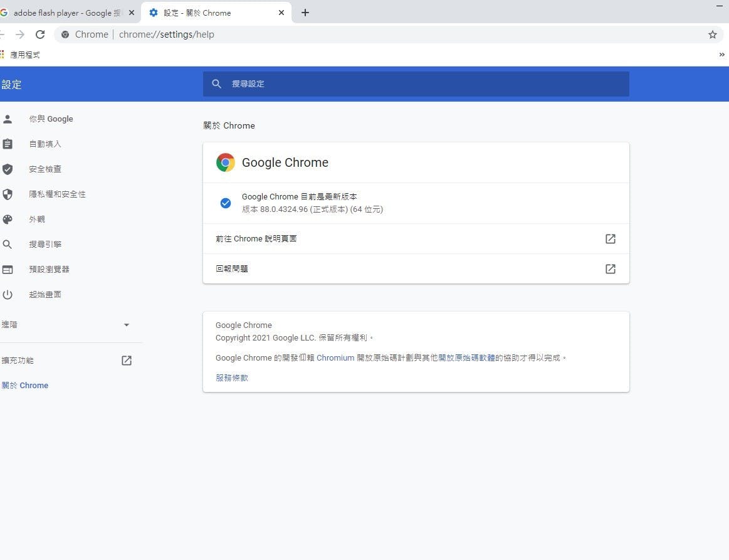Open the 應用程式 apps bookmark

point(20,55)
